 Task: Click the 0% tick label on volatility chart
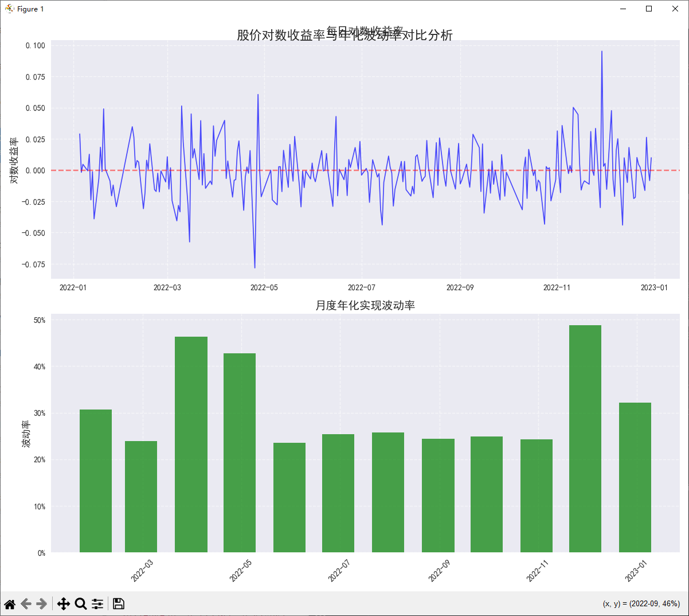(x=41, y=553)
